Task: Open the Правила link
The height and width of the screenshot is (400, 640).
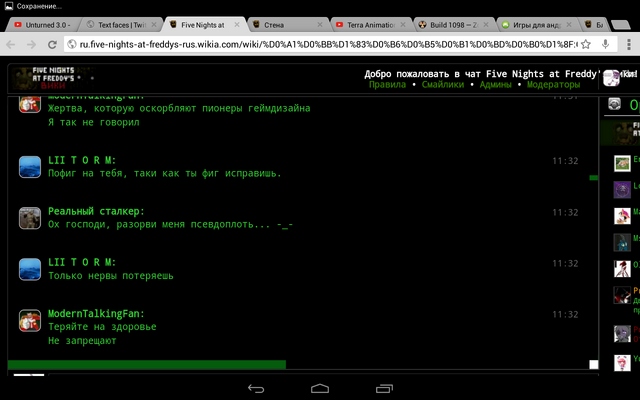Action: point(387,85)
